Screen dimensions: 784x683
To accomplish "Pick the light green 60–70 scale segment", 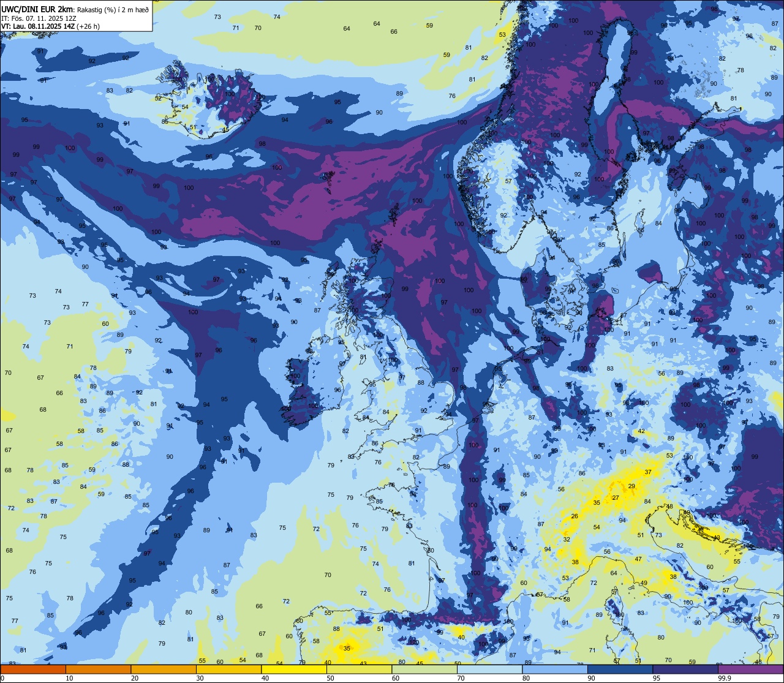I will coord(424,669).
